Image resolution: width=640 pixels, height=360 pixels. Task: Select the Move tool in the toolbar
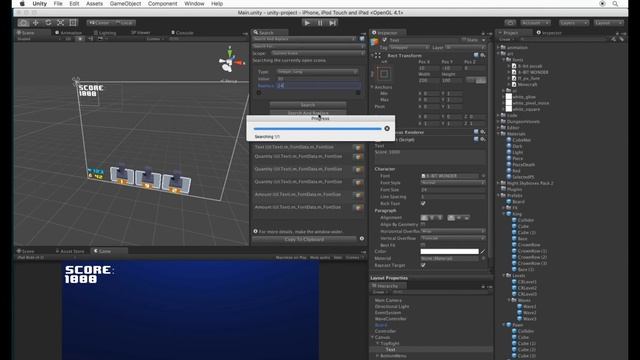tap(36, 23)
